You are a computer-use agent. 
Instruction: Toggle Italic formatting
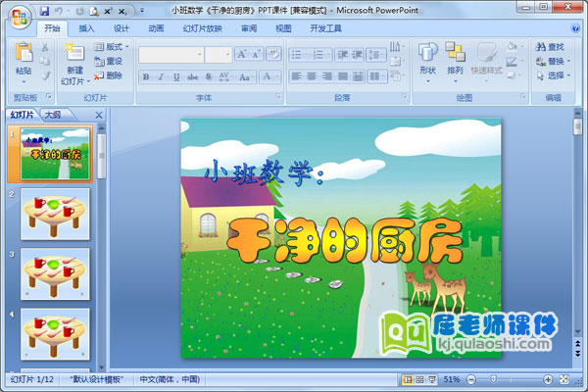(x=161, y=76)
